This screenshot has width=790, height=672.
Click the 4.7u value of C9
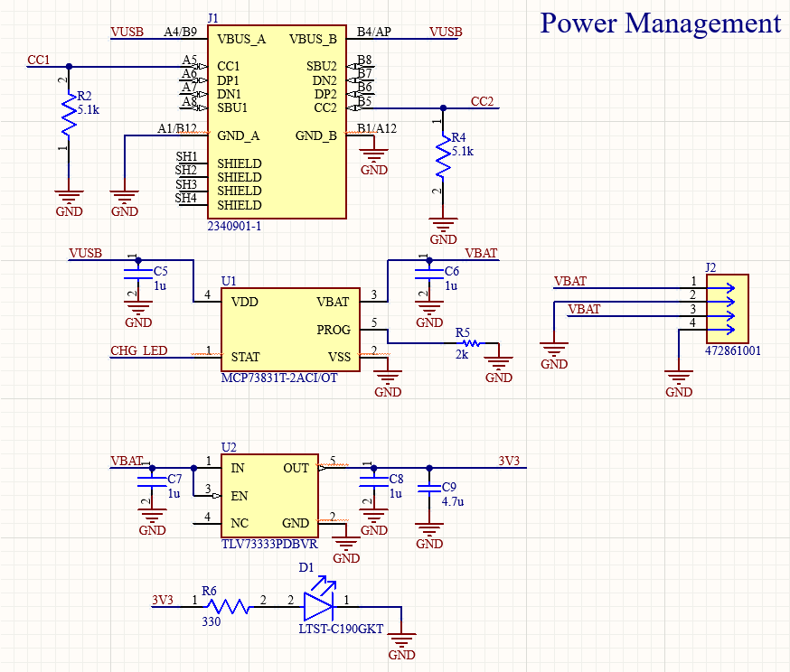pyautogui.click(x=453, y=501)
